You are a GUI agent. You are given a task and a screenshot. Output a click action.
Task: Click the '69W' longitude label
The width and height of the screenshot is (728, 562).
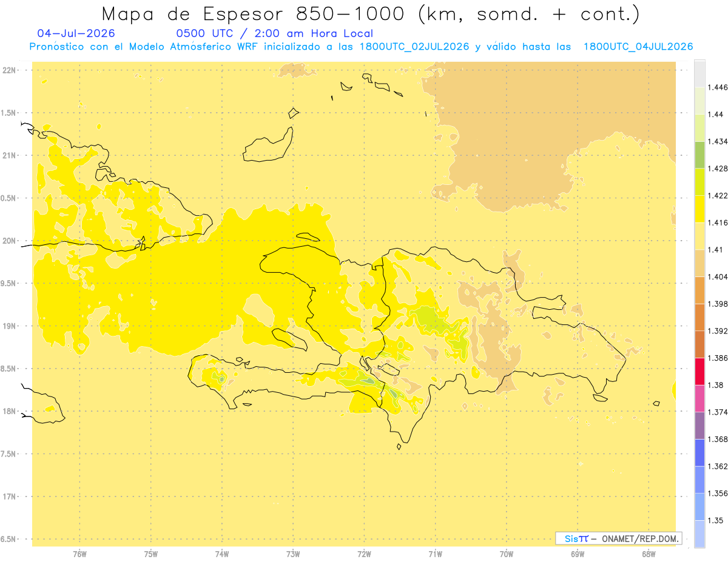tap(578, 554)
